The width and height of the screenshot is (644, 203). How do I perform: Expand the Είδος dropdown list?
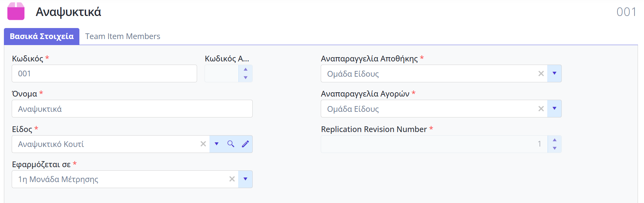[x=217, y=144]
